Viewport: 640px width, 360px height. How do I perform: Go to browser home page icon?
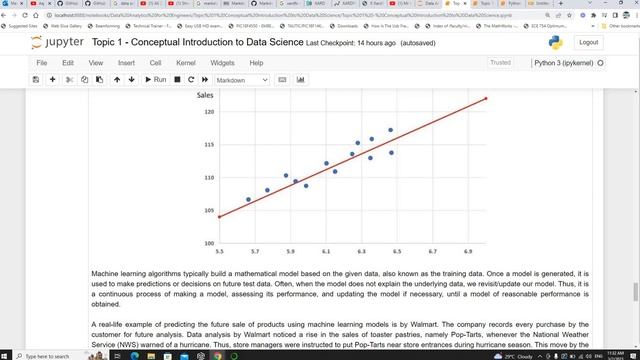(x=36, y=15)
